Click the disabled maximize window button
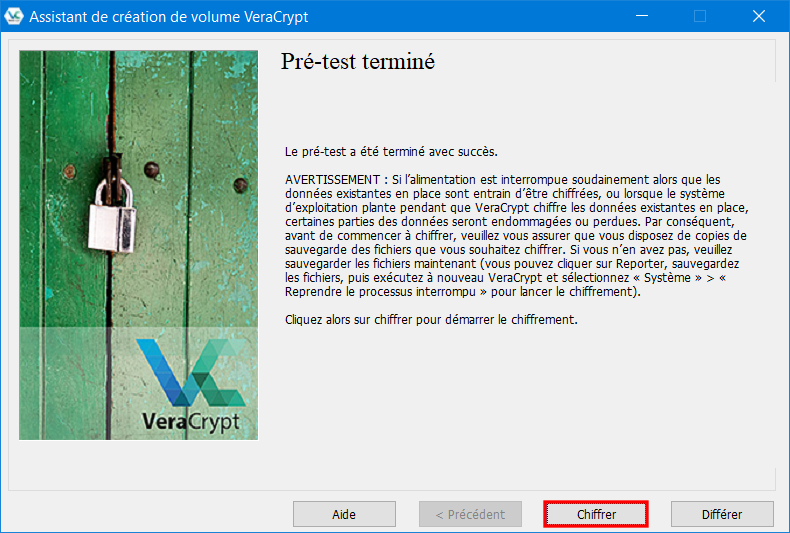Image resolution: width=790 pixels, height=533 pixels. pyautogui.click(x=700, y=16)
